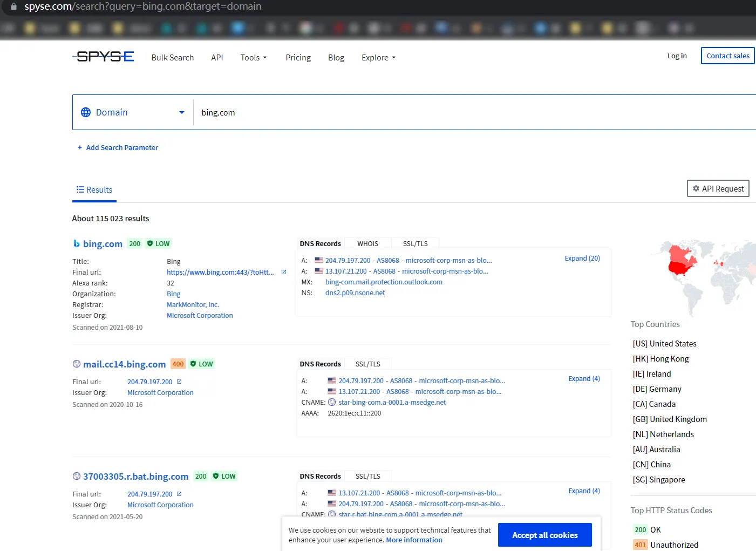Switch to the WHOIS tab for bing.com
The width and height of the screenshot is (756, 551).
pos(367,243)
